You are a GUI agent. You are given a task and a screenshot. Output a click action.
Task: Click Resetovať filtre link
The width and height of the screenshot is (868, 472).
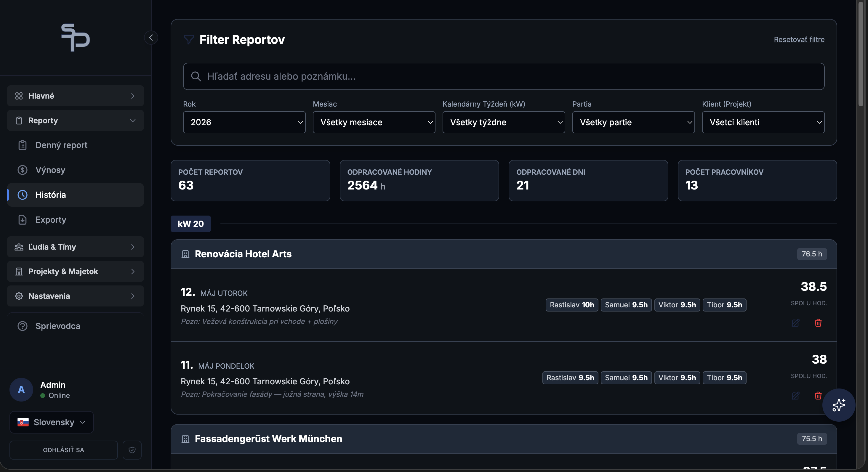[799, 39]
